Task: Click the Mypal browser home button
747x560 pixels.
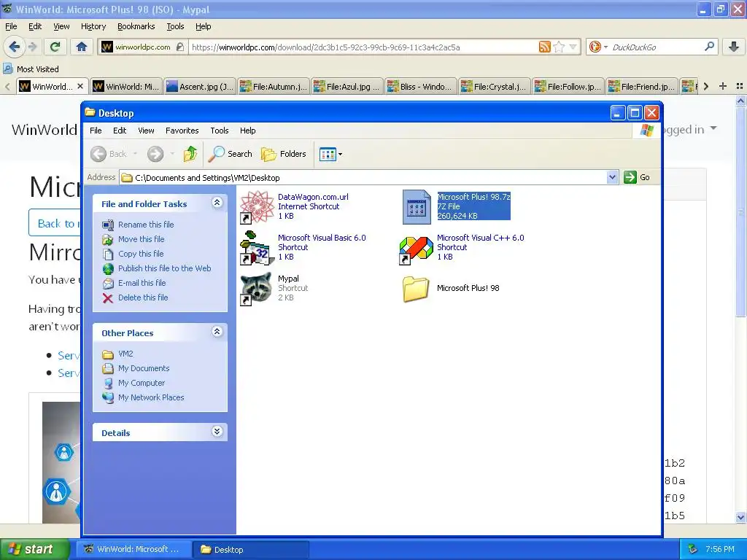Action: pos(82,47)
